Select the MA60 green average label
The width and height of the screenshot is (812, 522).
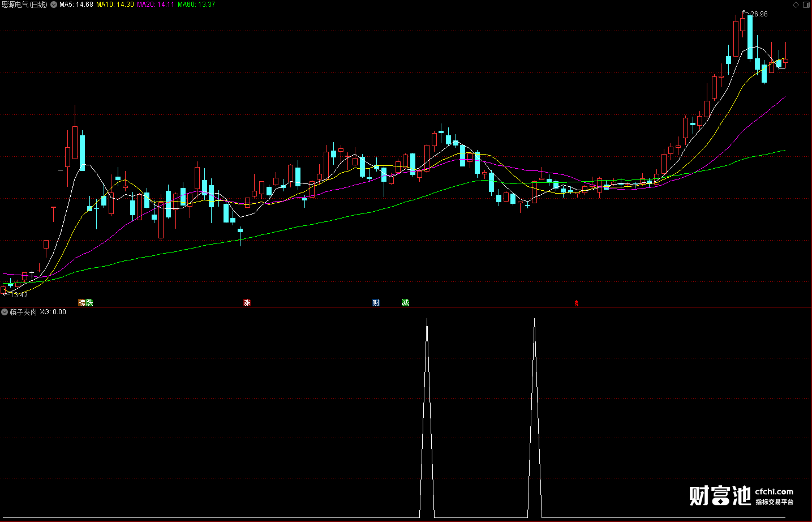(196, 5)
